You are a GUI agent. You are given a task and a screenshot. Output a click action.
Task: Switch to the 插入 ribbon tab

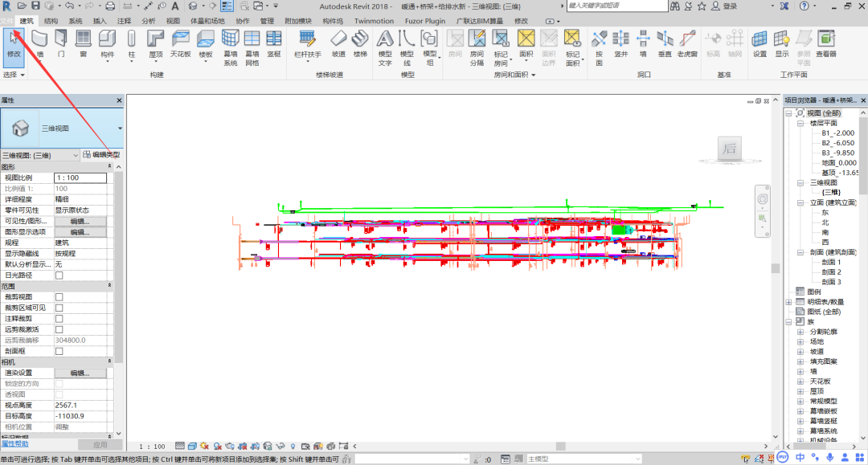click(100, 21)
